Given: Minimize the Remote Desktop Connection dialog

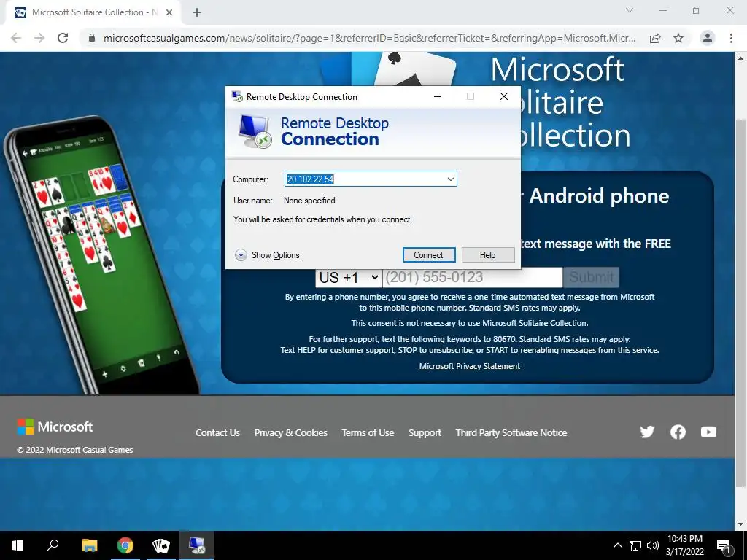Looking at the screenshot, I should pos(438,97).
